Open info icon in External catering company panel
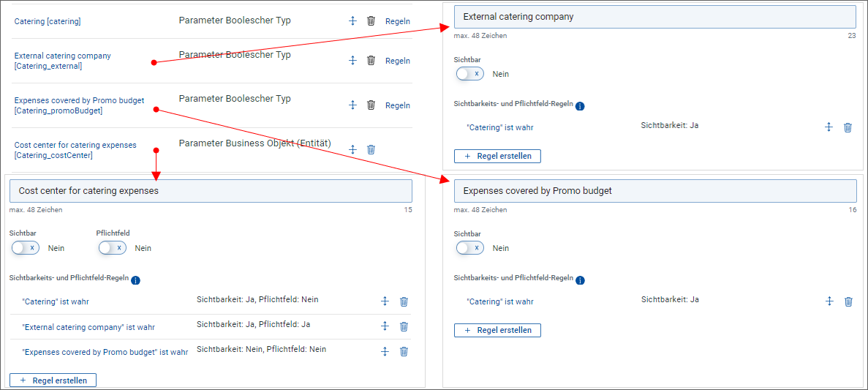 click(580, 106)
